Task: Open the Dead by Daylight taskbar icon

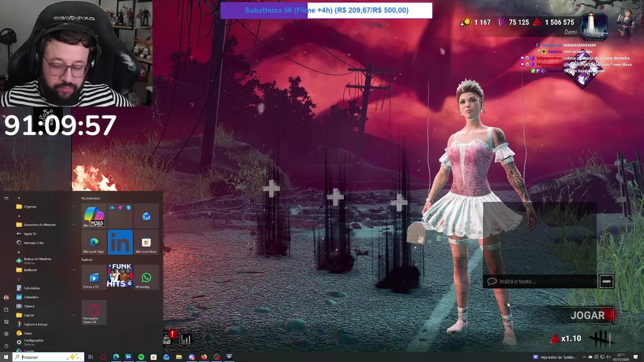Action: [x=229, y=357]
